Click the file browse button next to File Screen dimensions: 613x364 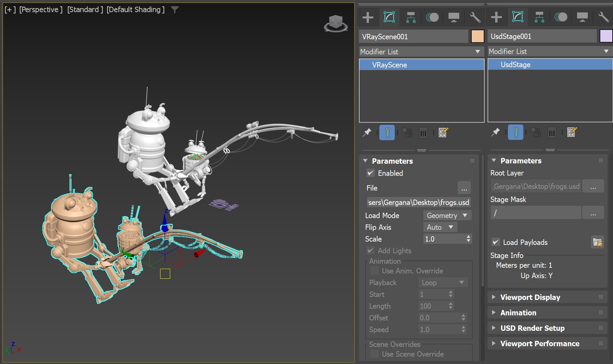464,188
